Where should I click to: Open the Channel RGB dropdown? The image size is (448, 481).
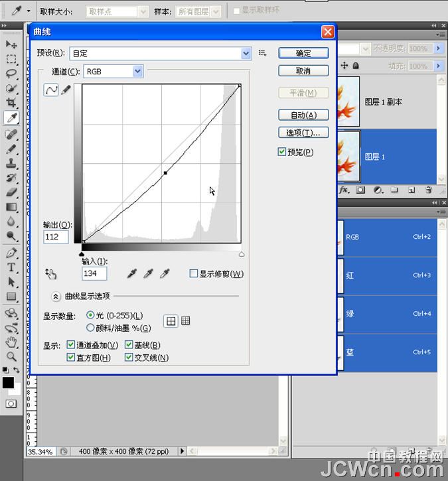click(113, 72)
